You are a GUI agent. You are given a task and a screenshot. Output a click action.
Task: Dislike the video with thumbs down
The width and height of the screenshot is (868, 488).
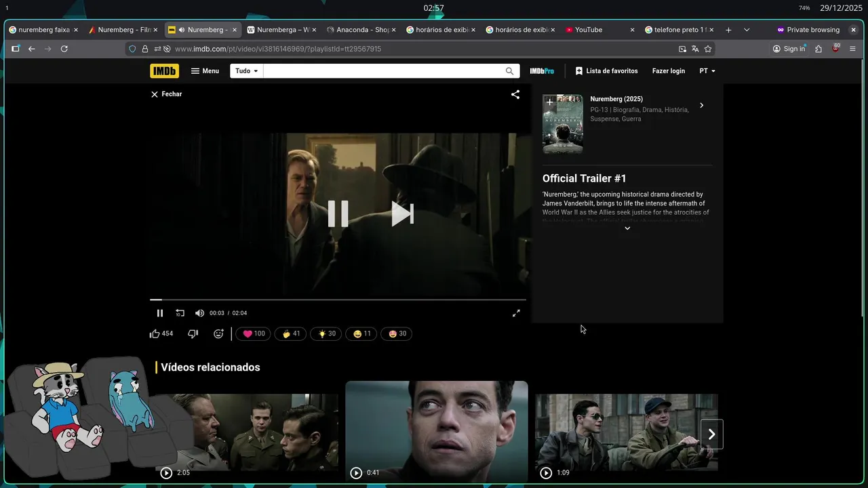(x=193, y=333)
